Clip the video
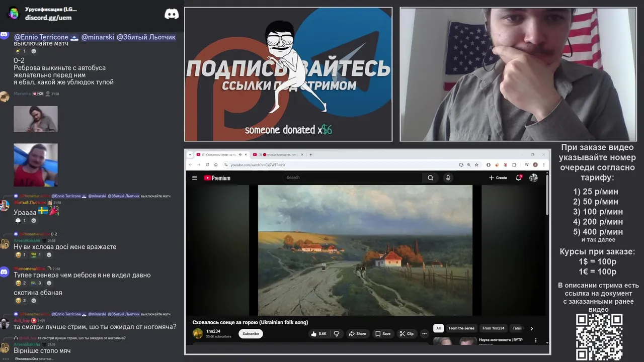The width and height of the screenshot is (644, 362). pyautogui.click(x=407, y=333)
